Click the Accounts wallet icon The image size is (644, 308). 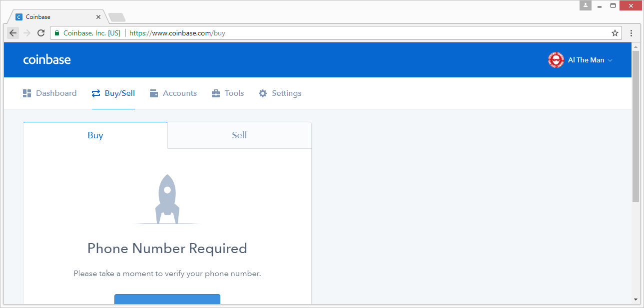click(154, 93)
